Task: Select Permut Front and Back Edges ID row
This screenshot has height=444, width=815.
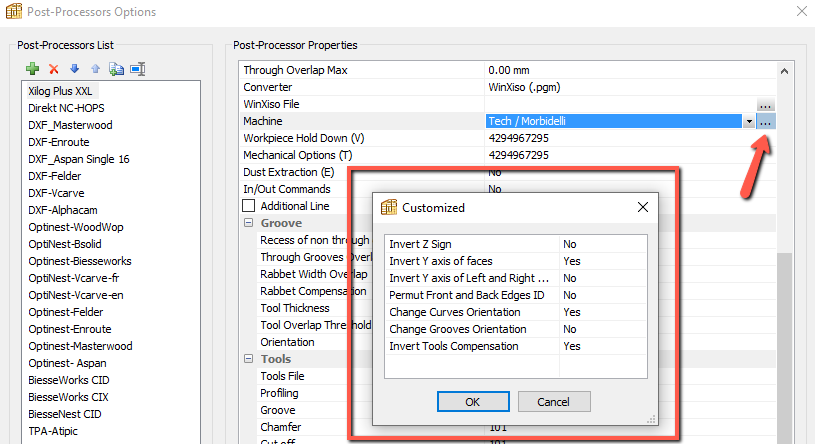Action: click(x=516, y=295)
